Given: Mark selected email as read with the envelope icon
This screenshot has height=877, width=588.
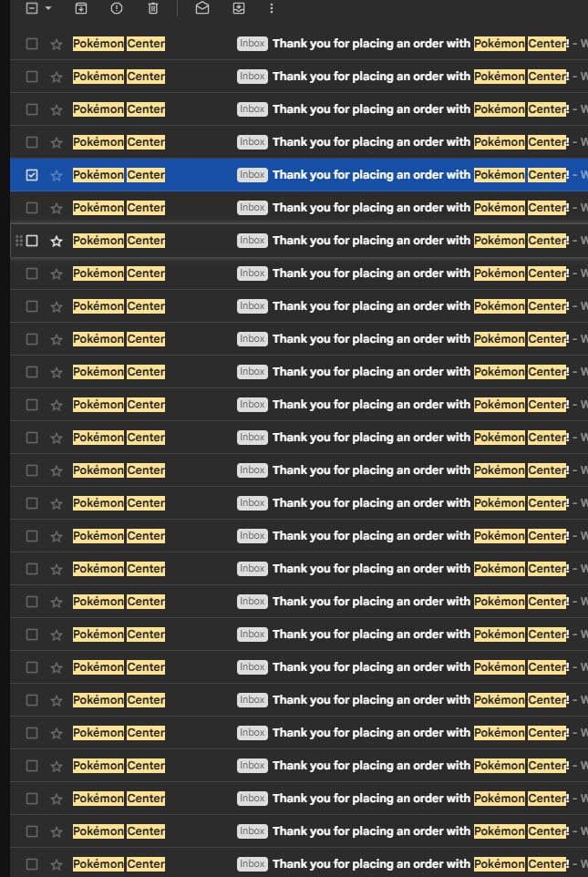Looking at the screenshot, I should click(202, 8).
